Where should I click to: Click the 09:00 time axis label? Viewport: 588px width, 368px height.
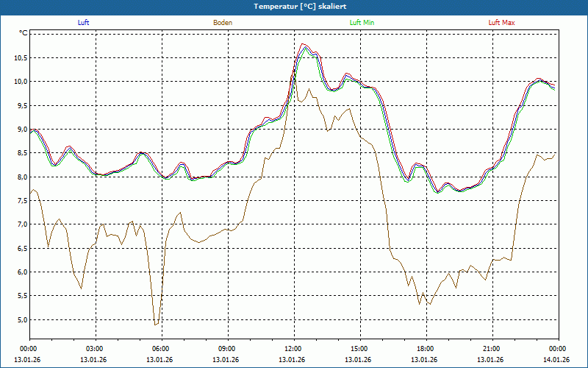(226, 349)
